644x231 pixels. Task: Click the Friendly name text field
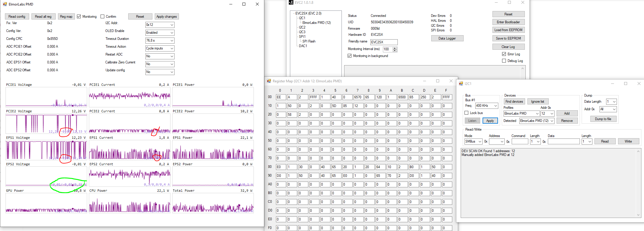[x=384, y=42]
